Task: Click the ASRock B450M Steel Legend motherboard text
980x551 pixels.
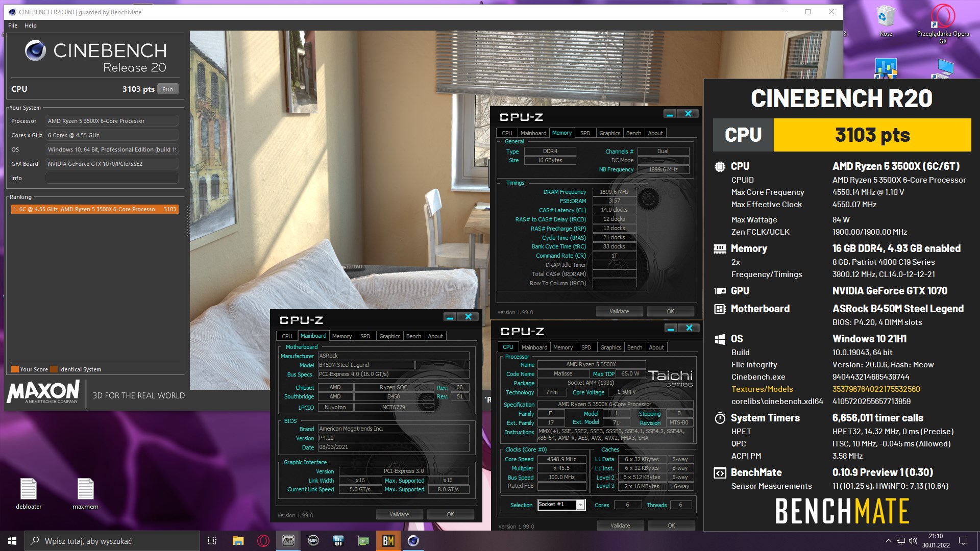Action: 898,309
